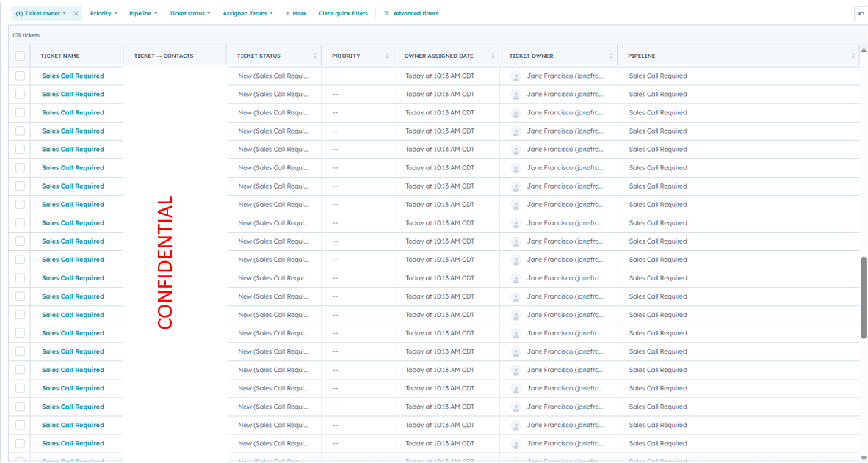Click the sort arrows in Pipeline column
Screen dimensions: 868x463
[x=853, y=56]
